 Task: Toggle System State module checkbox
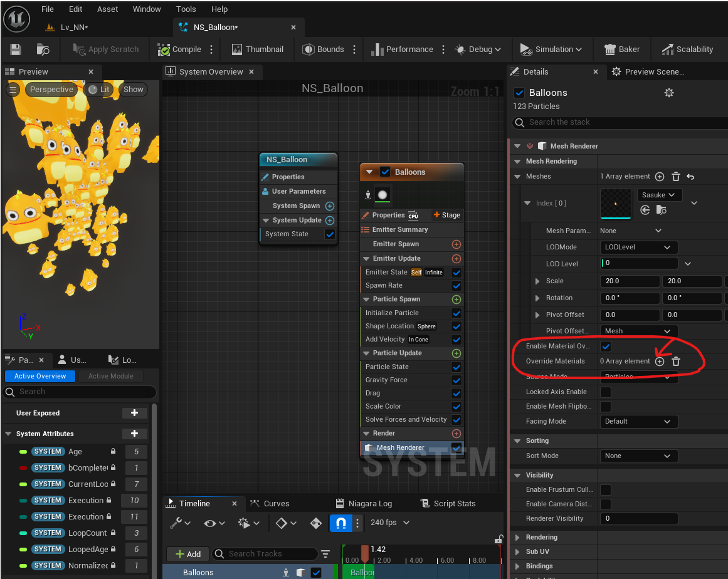click(330, 234)
